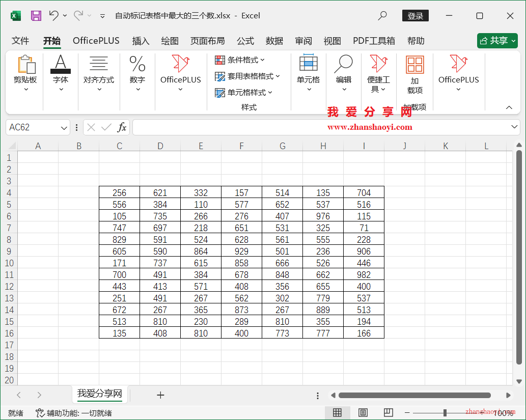The height and width of the screenshot is (420, 526).
Task: Add a new sheet with plus button
Action: [160, 395]
